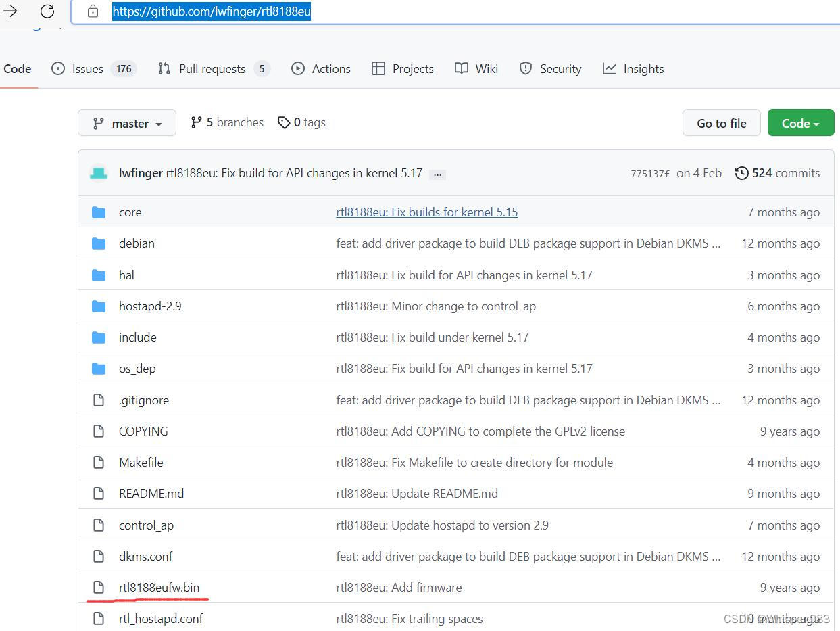Expand commit message with ellipsis button

pos(437,174)
